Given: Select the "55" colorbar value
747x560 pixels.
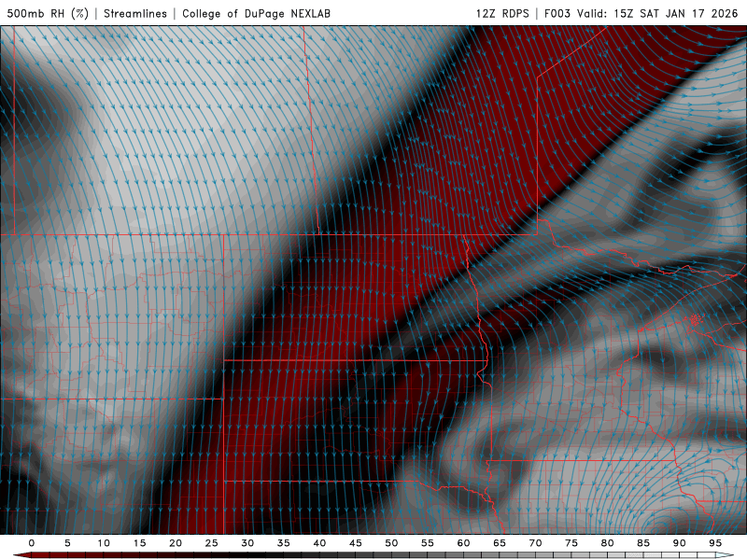Looking at the screenshot, I should (x=427, y=543).
